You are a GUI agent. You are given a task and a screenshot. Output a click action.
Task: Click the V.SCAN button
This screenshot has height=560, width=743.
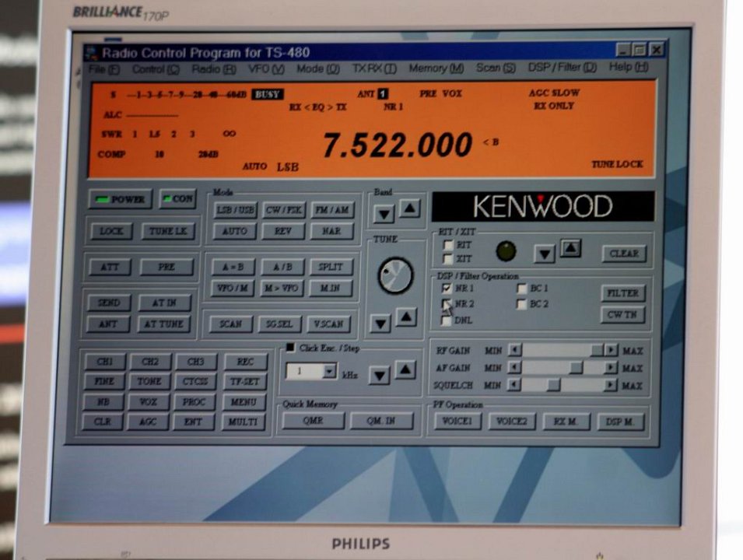(328, 324)
